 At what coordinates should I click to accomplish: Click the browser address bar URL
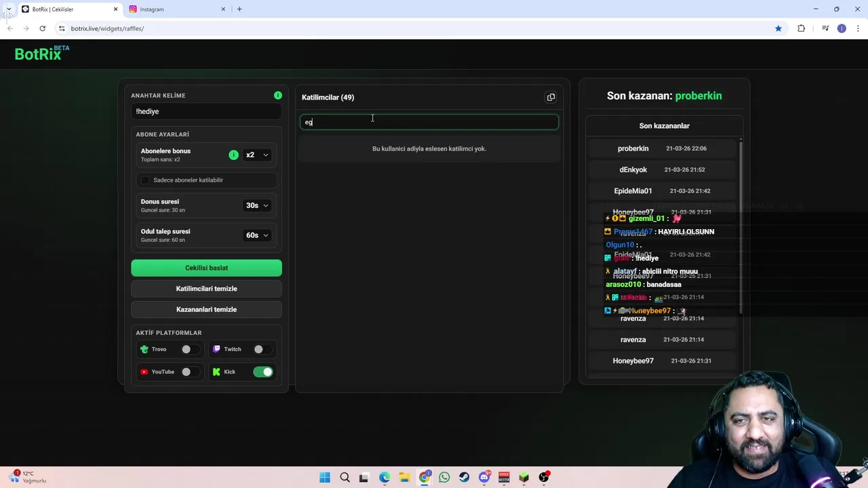(107, 28)
